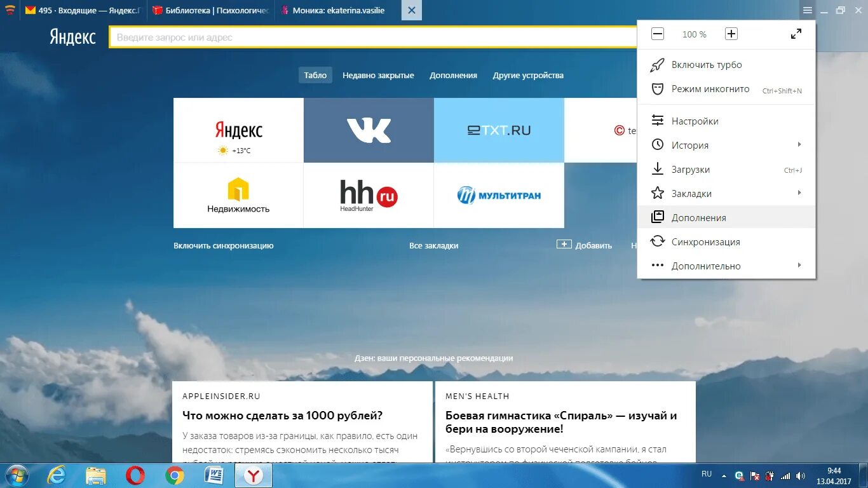868x488 pixels.
Task: Click the Добавить tile button
Action: tap(584, 245)
